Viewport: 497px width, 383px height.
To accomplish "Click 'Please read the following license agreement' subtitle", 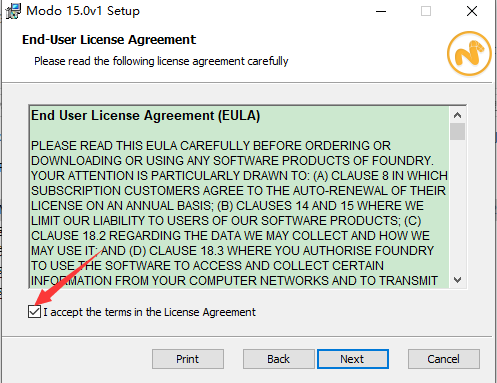I will coord(161,61).
